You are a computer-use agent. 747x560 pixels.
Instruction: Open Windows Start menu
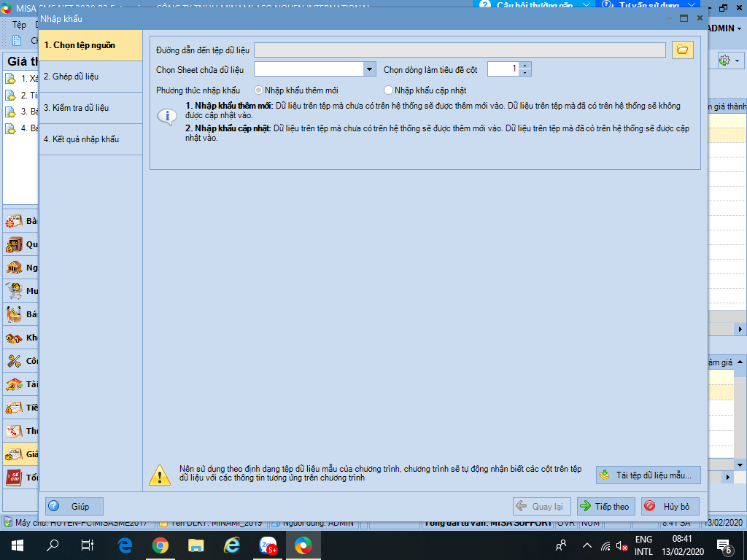18,545
